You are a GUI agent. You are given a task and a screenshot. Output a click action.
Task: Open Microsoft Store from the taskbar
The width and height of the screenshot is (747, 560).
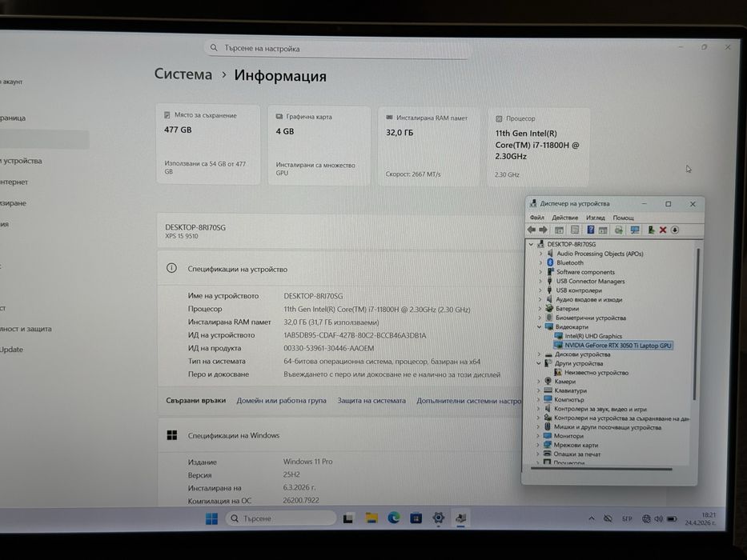416,518
